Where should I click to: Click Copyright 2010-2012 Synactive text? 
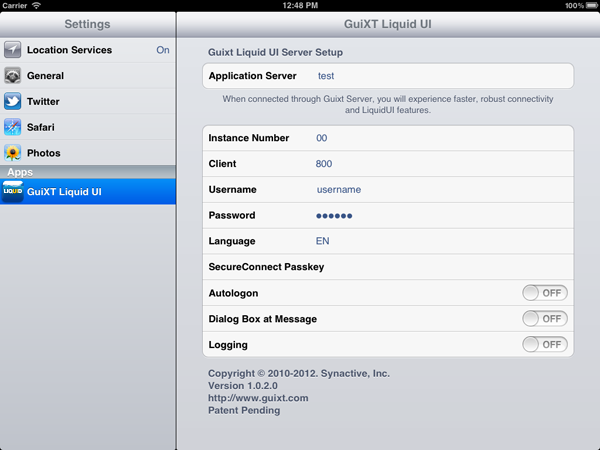pos(299,373)
